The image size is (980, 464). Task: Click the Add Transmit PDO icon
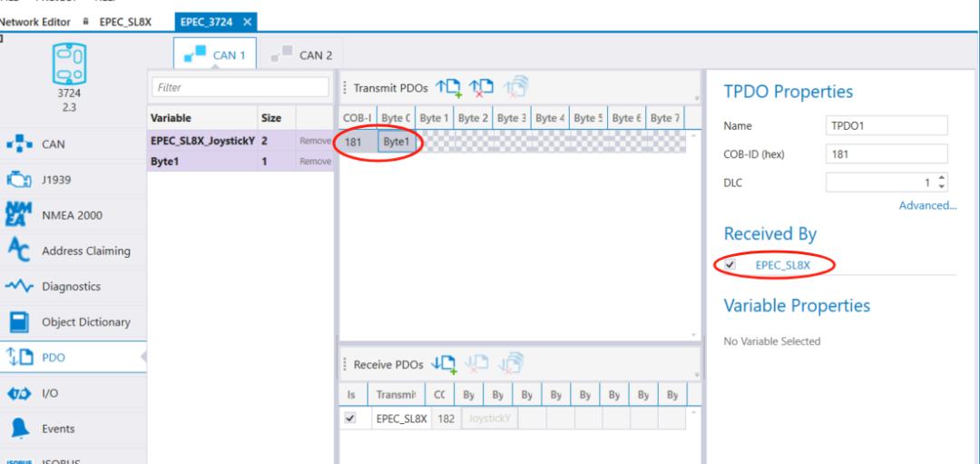pos(448,87)
